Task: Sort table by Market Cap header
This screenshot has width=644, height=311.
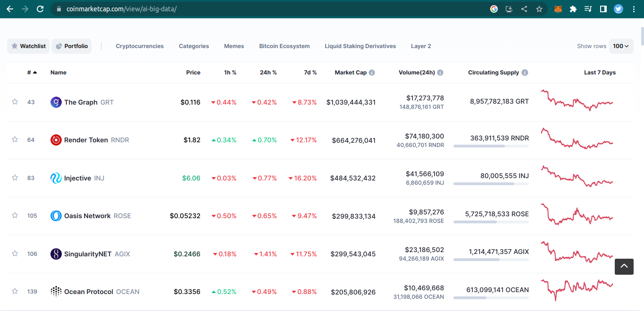Action: coord(351,73)
